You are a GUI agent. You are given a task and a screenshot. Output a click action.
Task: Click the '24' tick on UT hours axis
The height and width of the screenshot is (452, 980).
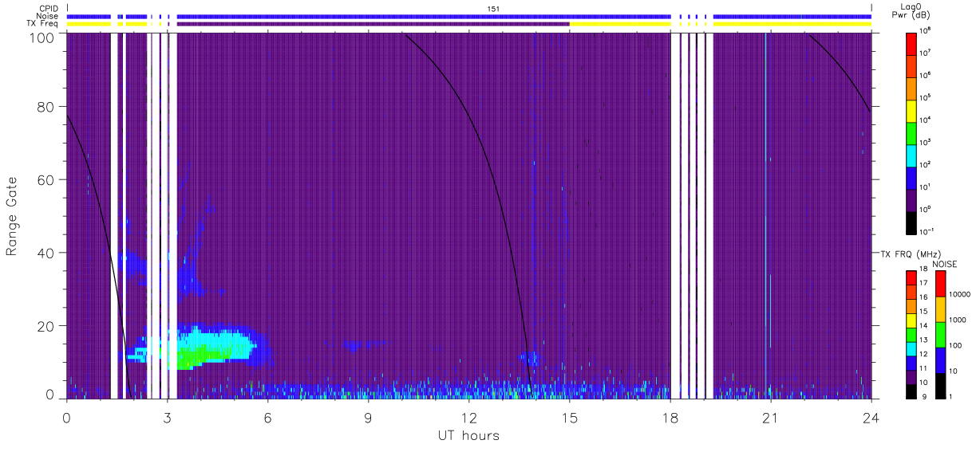pyautogui.click(x=871, y=417)
